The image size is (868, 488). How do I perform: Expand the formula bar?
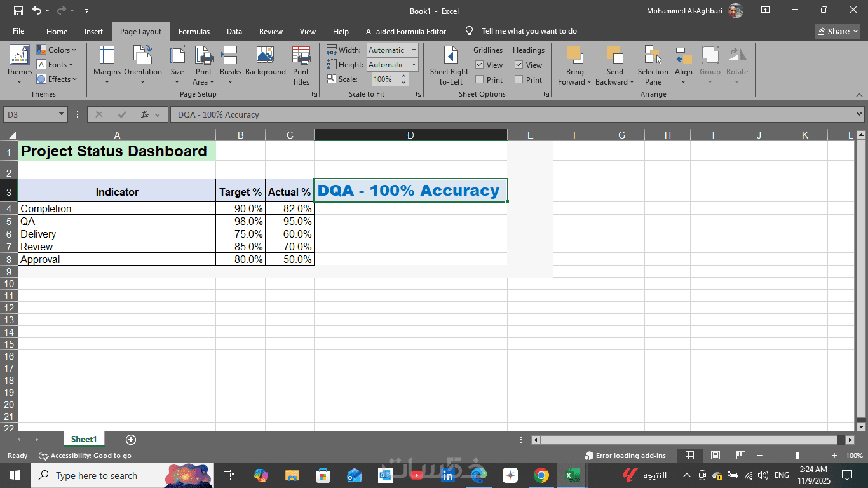pos(859,114)
